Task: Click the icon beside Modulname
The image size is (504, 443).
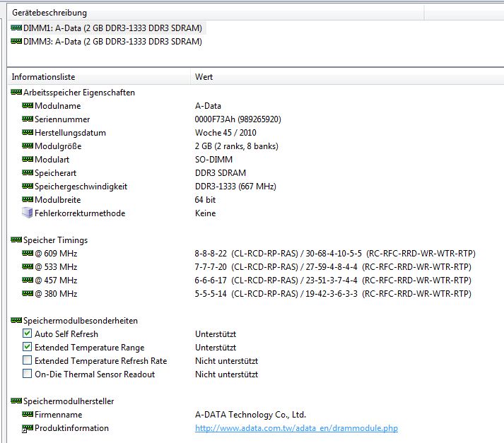Action: [28, 105]
